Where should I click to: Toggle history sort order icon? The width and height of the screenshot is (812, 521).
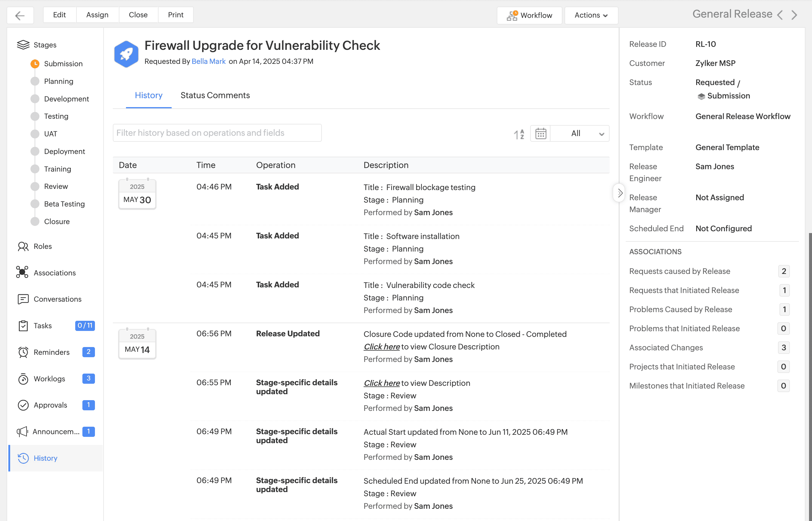point(519,134)
